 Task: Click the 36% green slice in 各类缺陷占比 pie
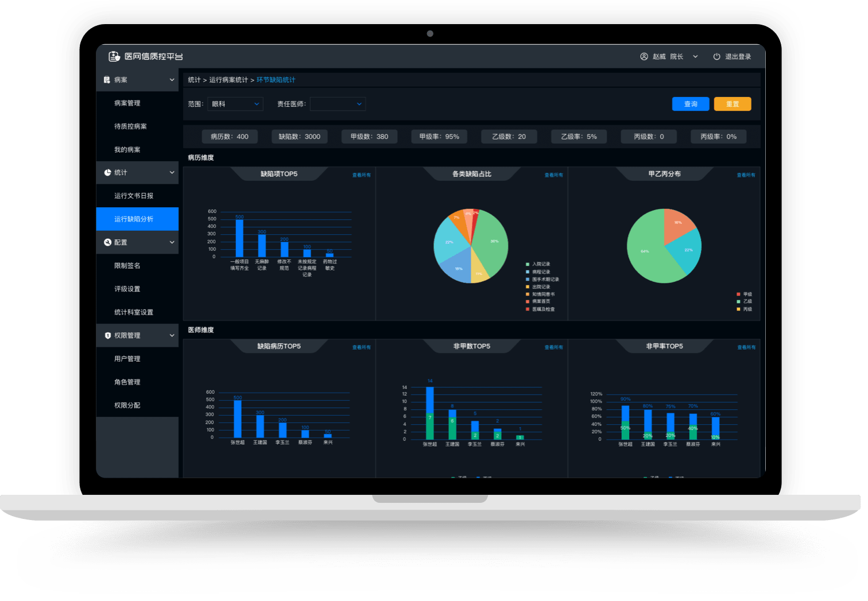[491, 244]
